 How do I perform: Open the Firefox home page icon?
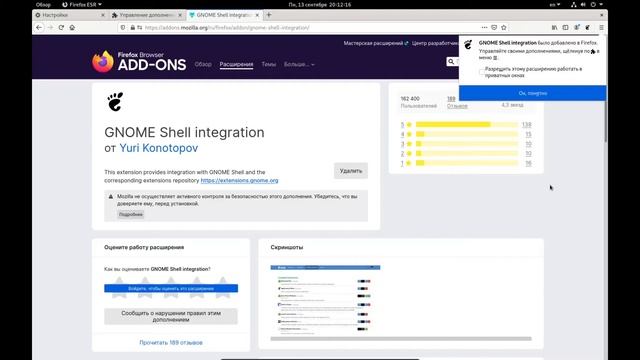[72, 27]
